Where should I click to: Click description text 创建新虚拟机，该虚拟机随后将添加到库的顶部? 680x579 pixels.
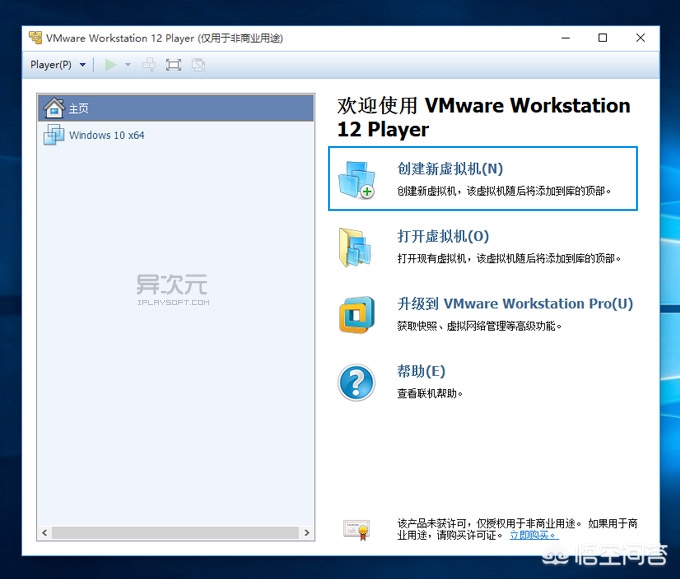pyautogui.click(x=504, y=191)
